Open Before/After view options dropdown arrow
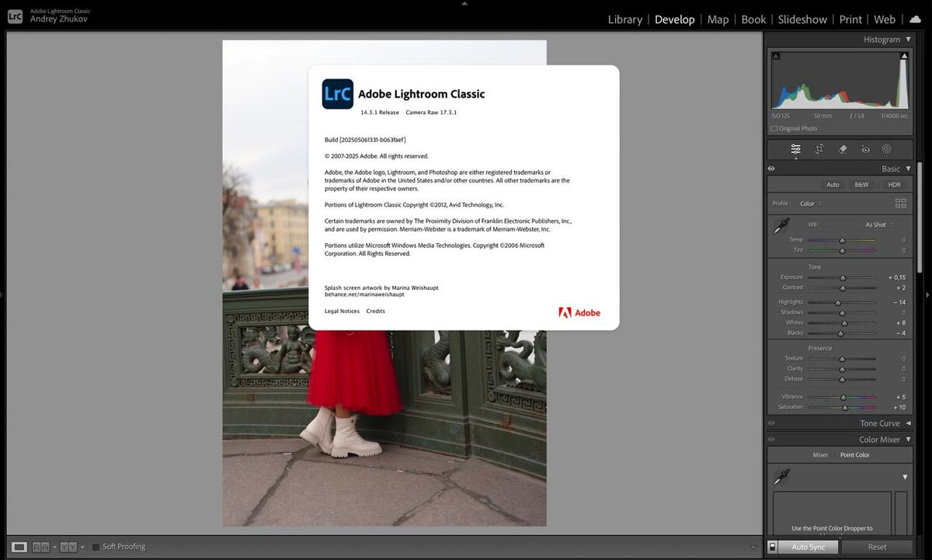 coord(82,547)
